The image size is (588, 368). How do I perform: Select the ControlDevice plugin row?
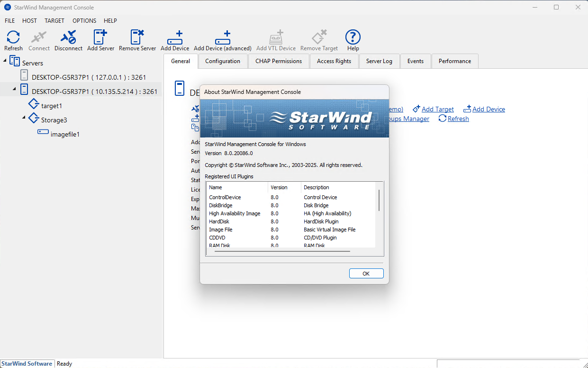tap(291, 197)
